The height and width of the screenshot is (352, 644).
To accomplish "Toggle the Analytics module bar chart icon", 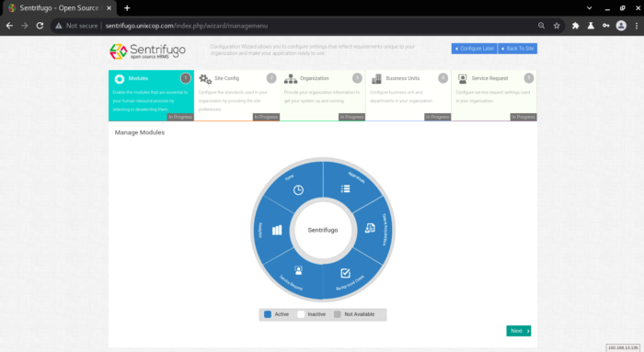I will (x=277, y=230).
